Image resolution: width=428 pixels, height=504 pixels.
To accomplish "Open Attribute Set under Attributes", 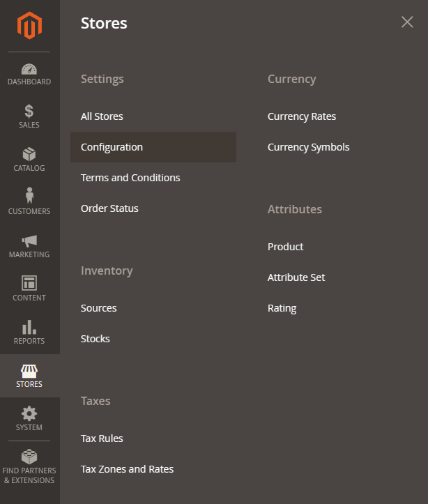I will tap(296, 277).
